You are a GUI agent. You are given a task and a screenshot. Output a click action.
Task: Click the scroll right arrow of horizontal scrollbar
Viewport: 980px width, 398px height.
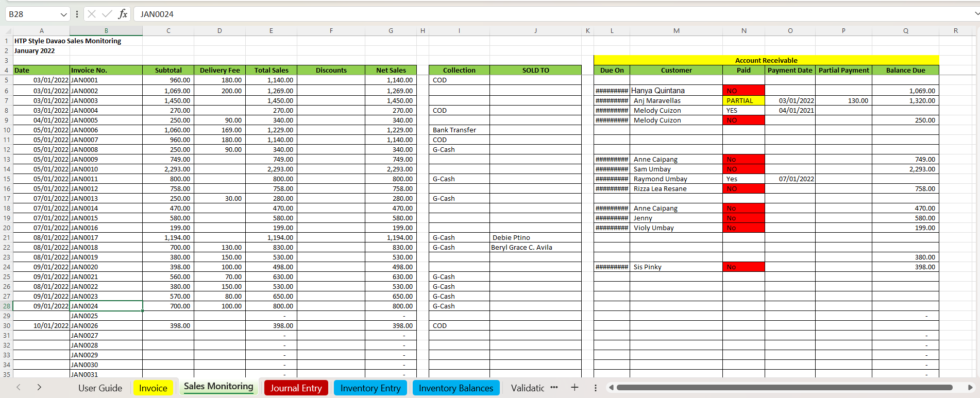point(970,387)
